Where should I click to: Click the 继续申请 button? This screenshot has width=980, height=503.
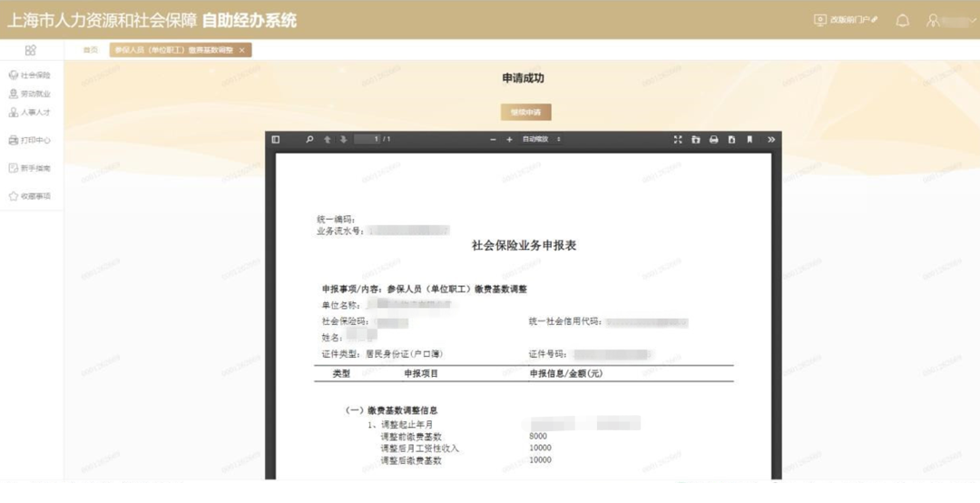525,113
